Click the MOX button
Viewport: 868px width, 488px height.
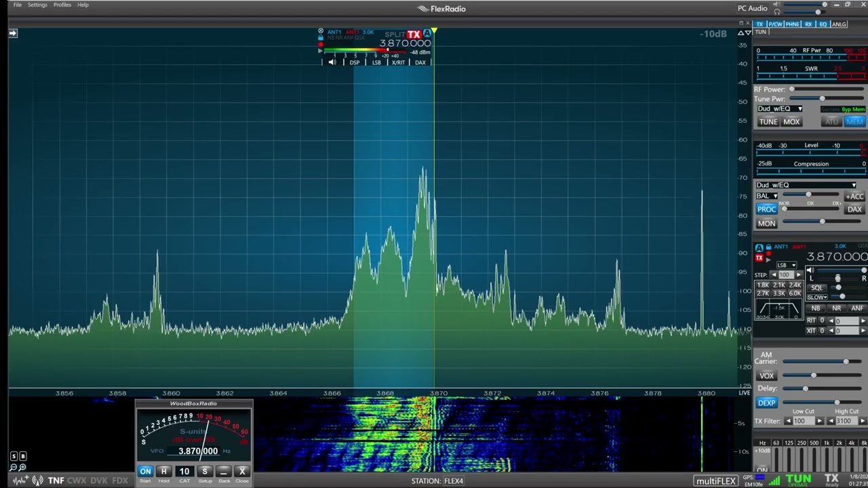(x=791, y=122)
